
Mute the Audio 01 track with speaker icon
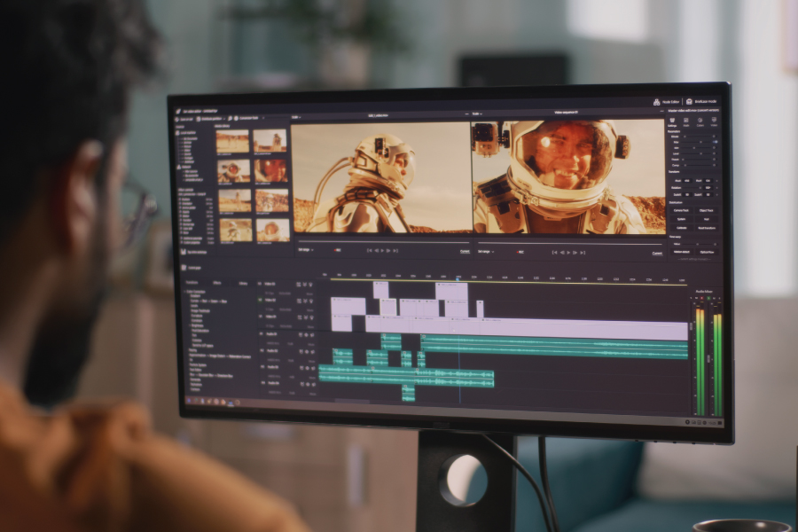[x=312, y=334]
